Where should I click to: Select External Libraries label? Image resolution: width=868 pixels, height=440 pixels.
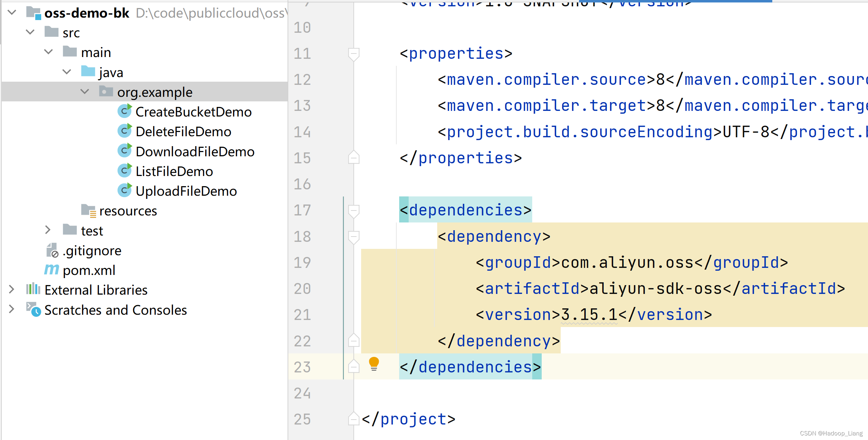coord(96,290)
